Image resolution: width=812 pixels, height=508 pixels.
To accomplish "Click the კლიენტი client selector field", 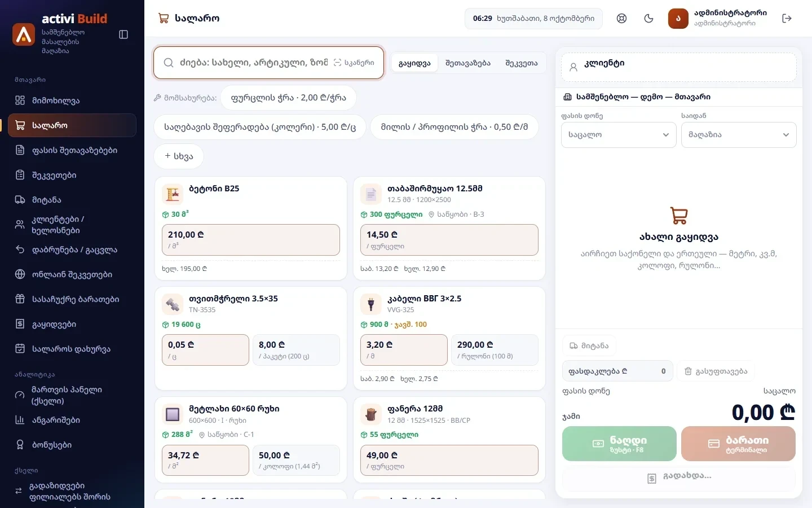I will [x=679, y=67].
